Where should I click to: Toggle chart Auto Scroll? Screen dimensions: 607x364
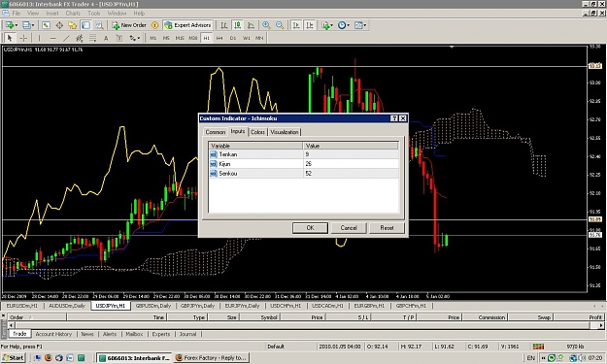[x=296, y=25]
